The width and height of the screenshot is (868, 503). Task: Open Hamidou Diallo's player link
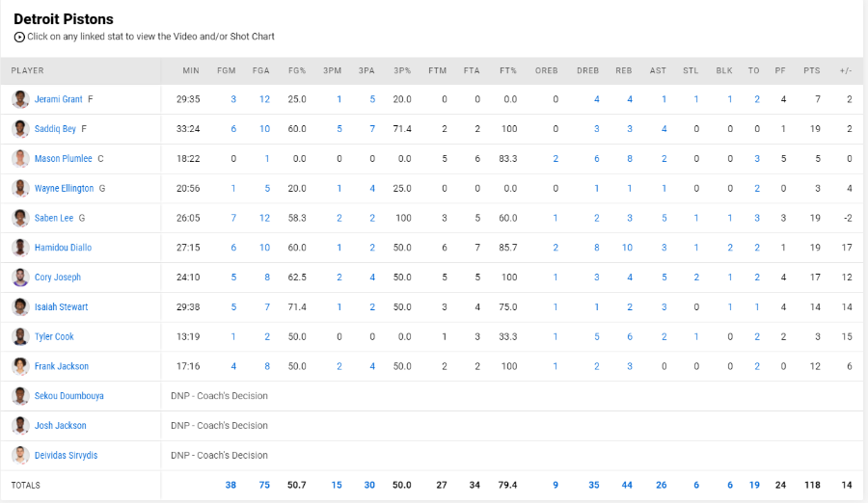pyautogui.click(x=63, y=248)
